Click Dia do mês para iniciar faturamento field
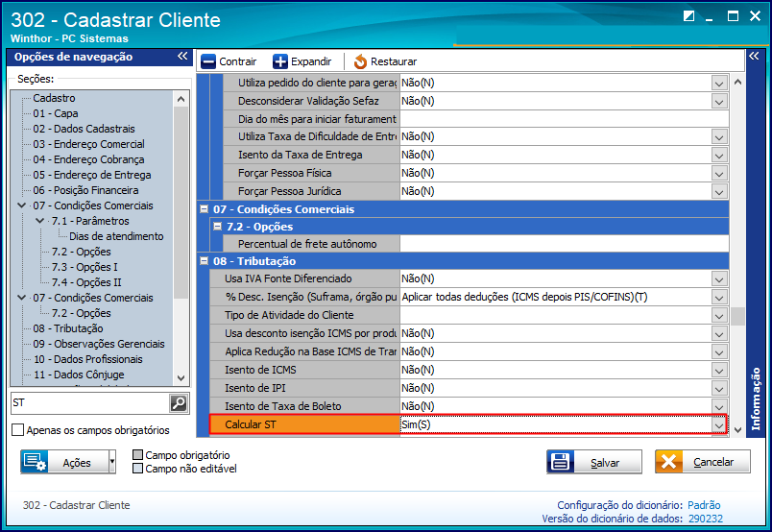Viewport: 772px width, 532px height. pos(565,119)
